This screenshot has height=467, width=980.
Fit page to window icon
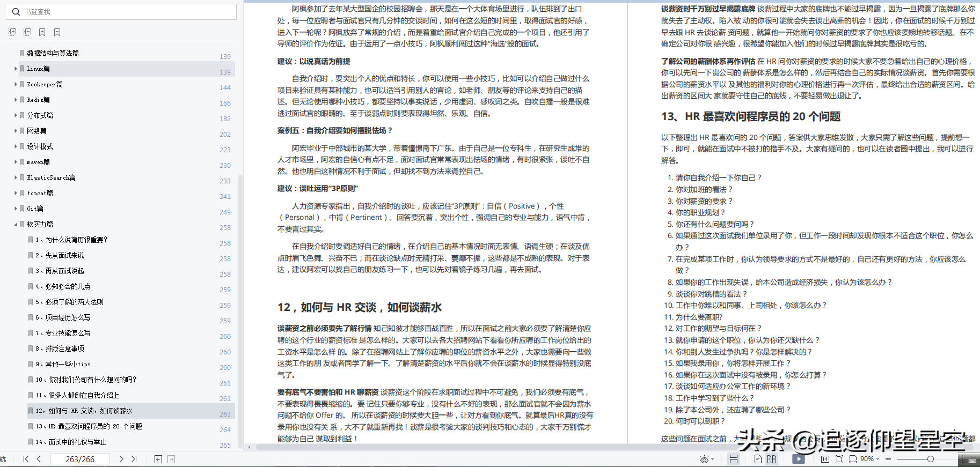click(839, 459)
